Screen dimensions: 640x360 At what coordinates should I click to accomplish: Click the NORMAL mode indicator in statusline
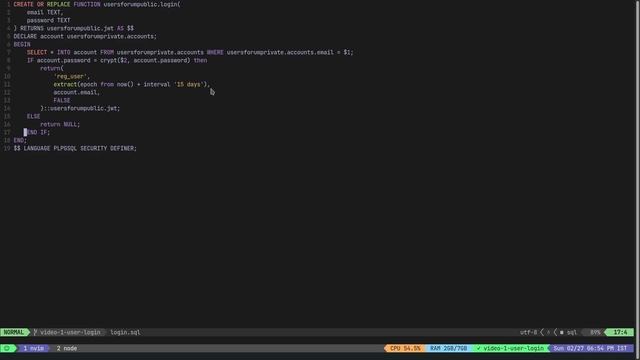click(x=14, y=332)
